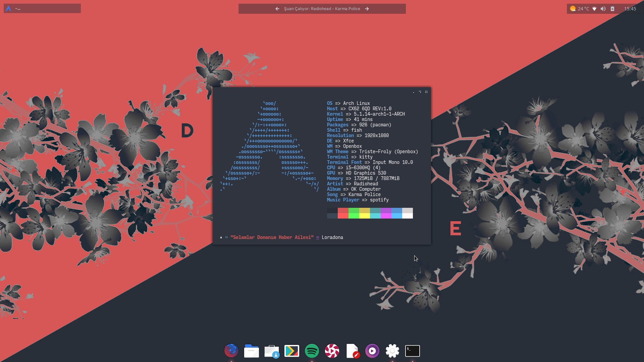
Task: Click the Kernel 5.1.14-arch1-1-ARCH line
Action: (x=366, y=114)
